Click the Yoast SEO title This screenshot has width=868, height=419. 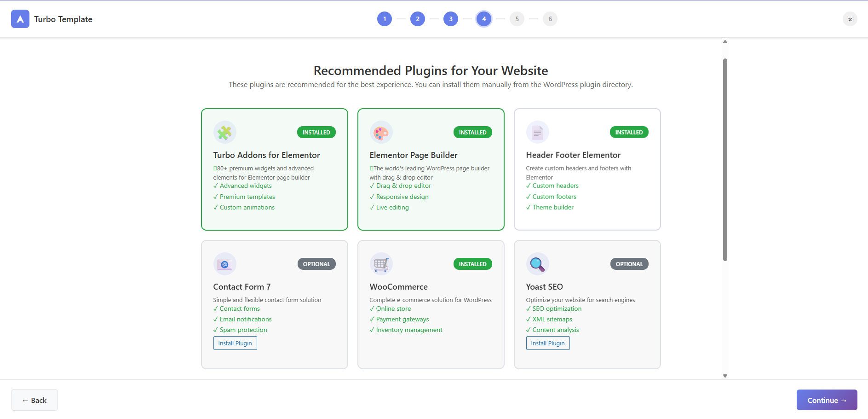tap(545, 287)
